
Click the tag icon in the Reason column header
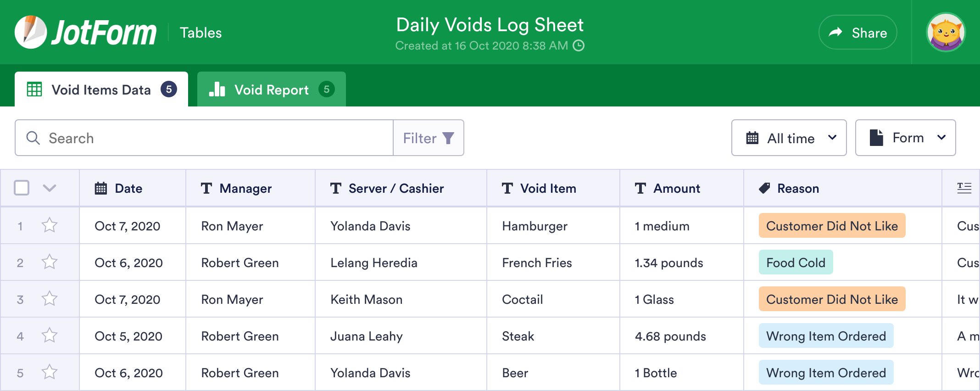(x=763, y=188)
